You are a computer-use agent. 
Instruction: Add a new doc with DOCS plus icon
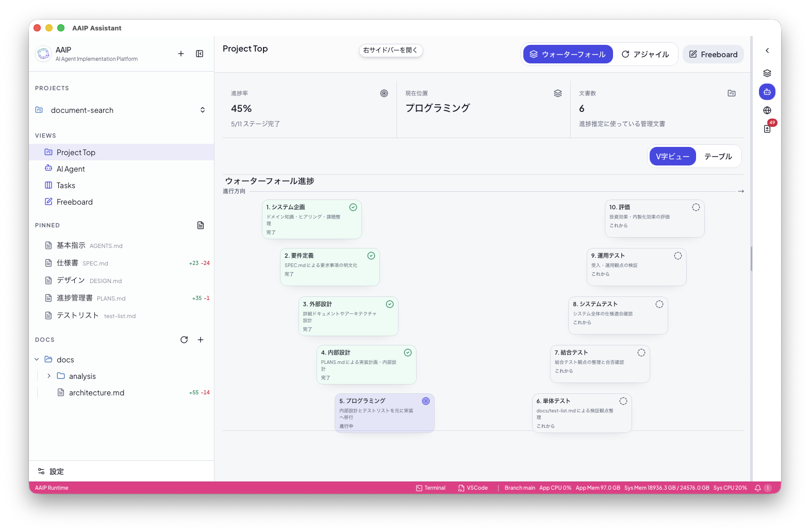click(201, 340)
